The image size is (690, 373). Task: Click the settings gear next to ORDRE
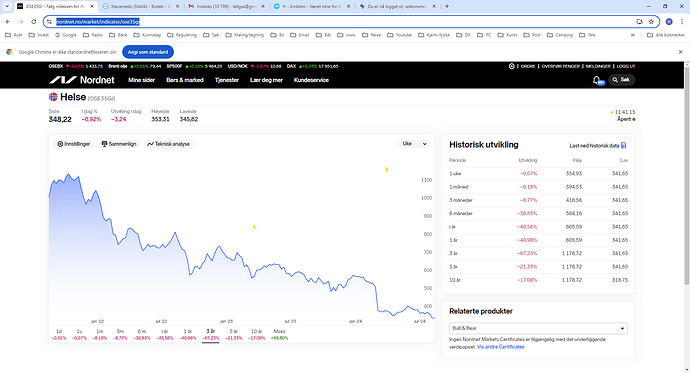tap(511, 66)
